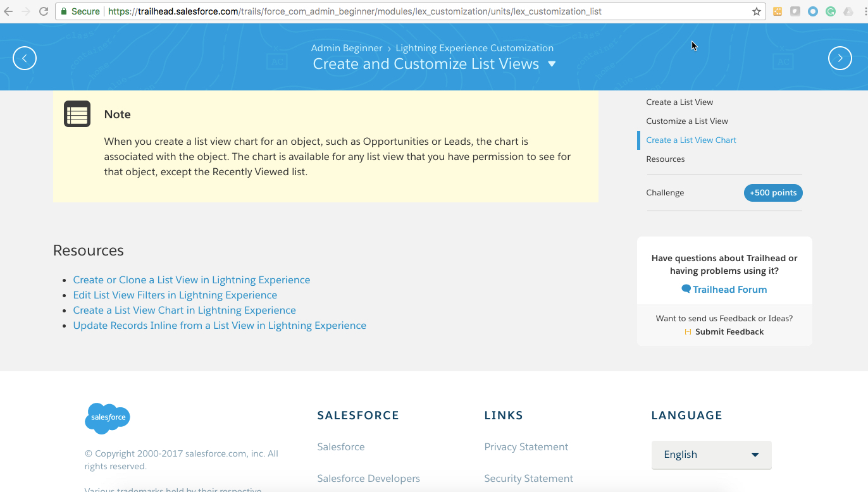The width and height of the screenshot is (868, 492).
Task: Click the SALESFORCE footer heading
Action: 358,415
